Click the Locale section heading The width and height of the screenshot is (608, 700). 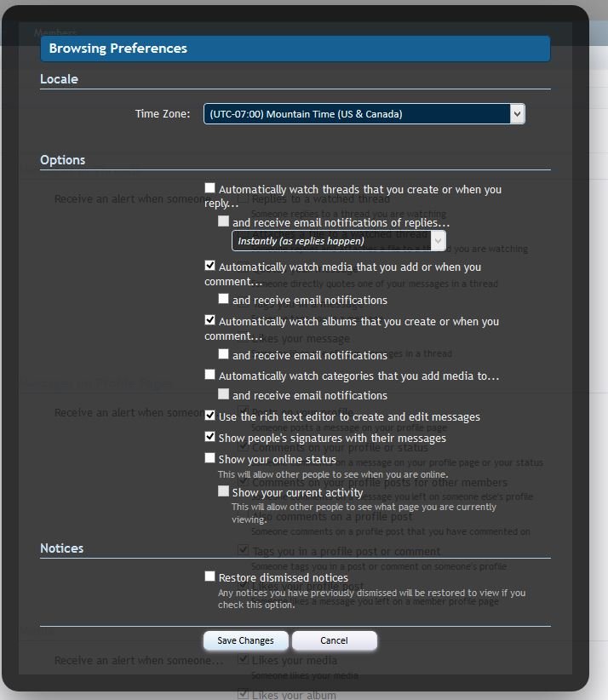pos(59,79)
